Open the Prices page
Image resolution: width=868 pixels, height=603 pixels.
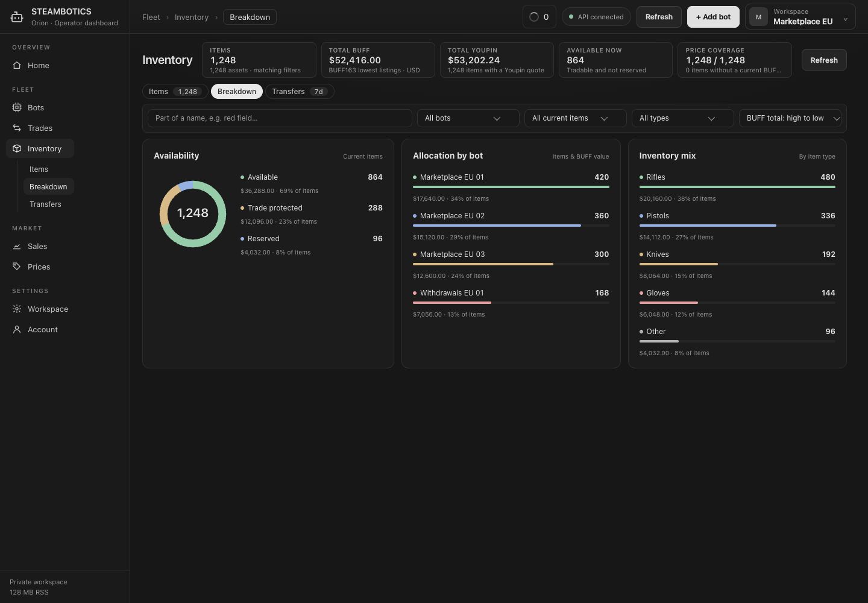(x=40, y=267)
